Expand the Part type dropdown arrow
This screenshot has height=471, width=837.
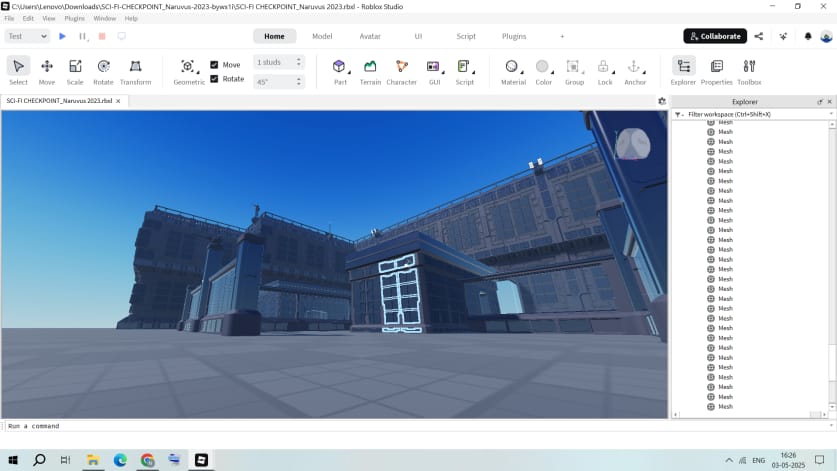(x=350, y=72)
